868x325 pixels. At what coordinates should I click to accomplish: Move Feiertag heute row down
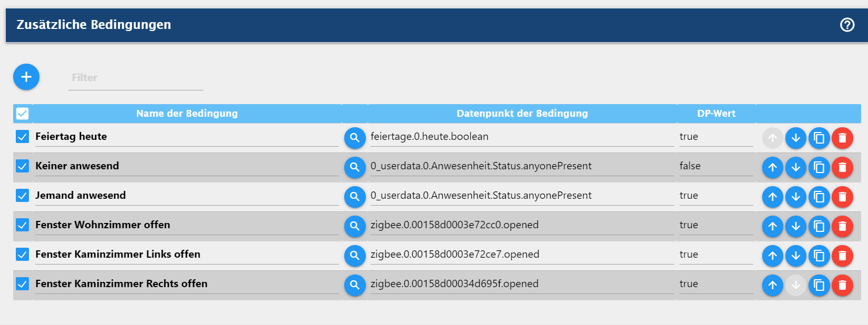coord(796,138)
